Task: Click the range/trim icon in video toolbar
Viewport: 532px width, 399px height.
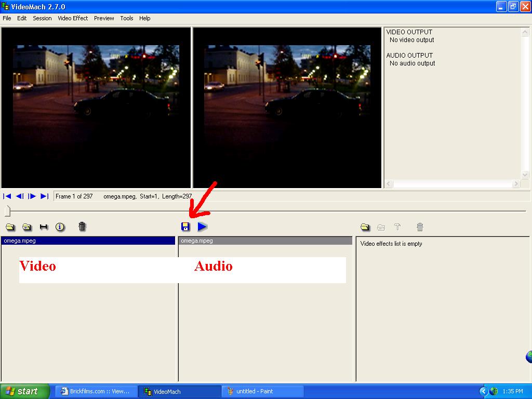Action: pyautogui.click(x=44, y=227)
